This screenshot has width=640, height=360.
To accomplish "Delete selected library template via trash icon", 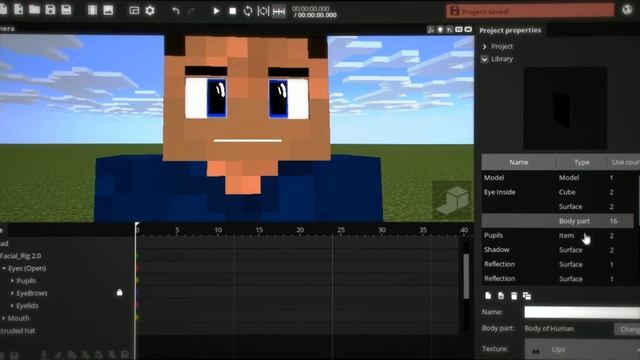I will coord(514,296).
